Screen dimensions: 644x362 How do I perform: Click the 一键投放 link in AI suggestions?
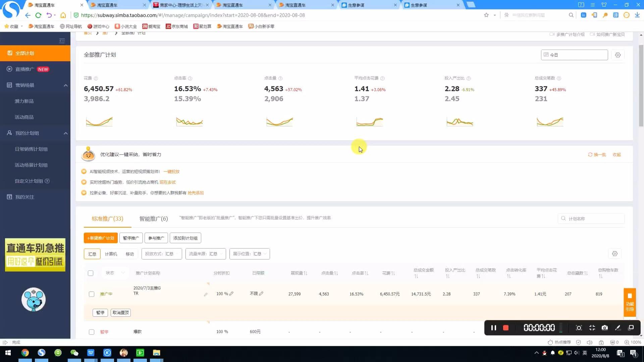coord(171,172)
